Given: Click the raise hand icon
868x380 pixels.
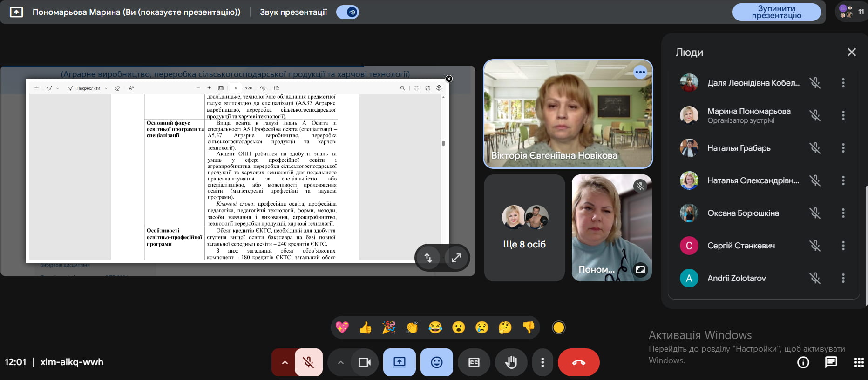Looking at the screenshot, I should point(511,362).
